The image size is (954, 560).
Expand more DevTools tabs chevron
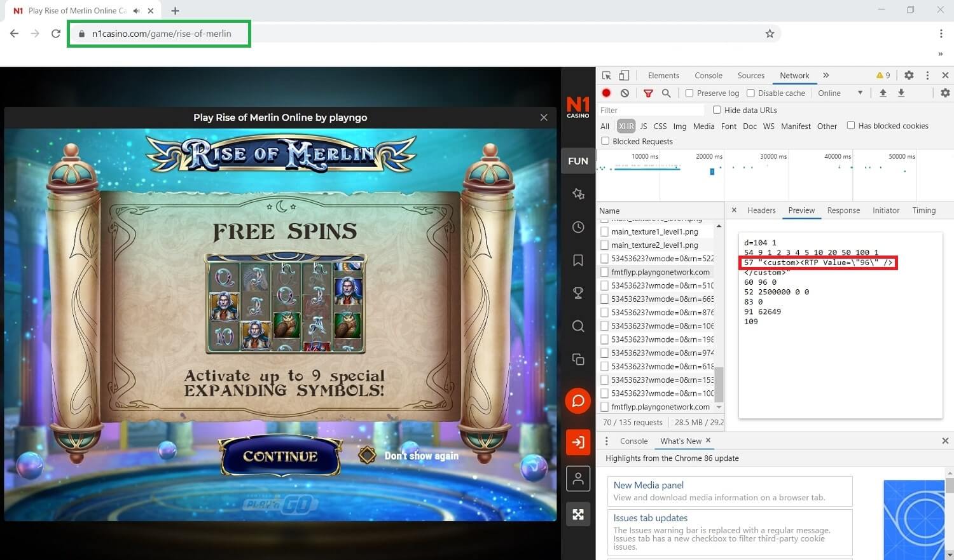point(826,75)
